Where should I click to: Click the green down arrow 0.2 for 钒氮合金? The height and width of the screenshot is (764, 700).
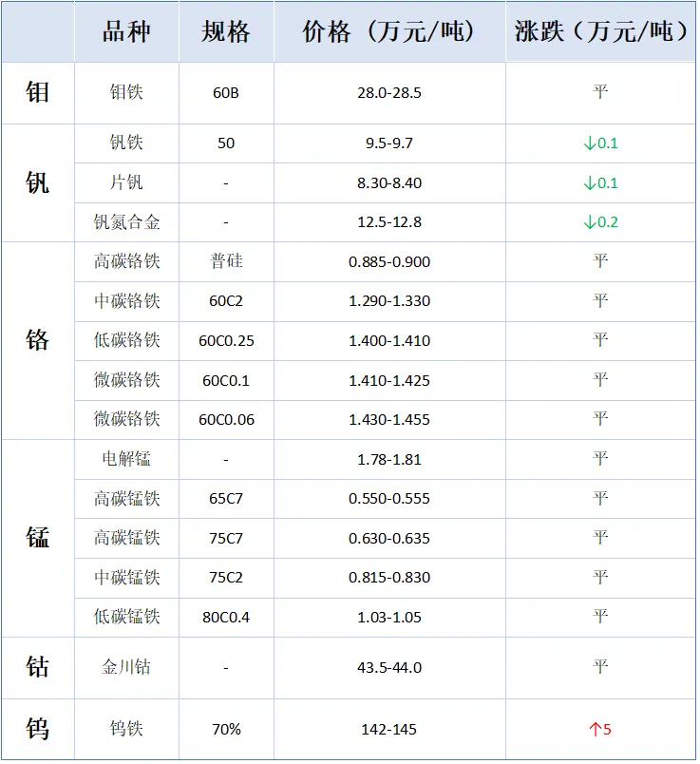click(x=600, y=222)
